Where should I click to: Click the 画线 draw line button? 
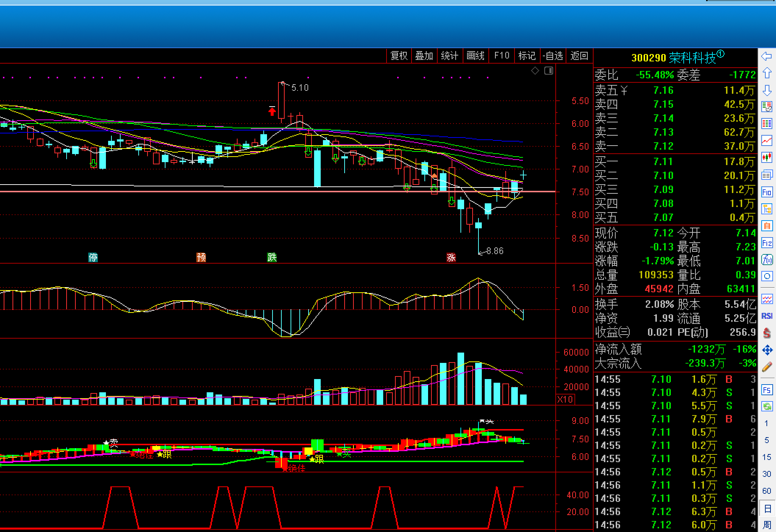pos(476,56)
